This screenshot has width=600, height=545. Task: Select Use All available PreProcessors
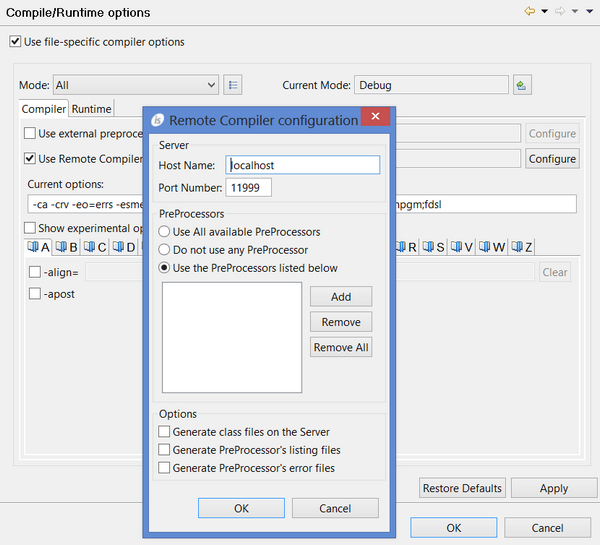pyautogui.click(x=165, y=232)
